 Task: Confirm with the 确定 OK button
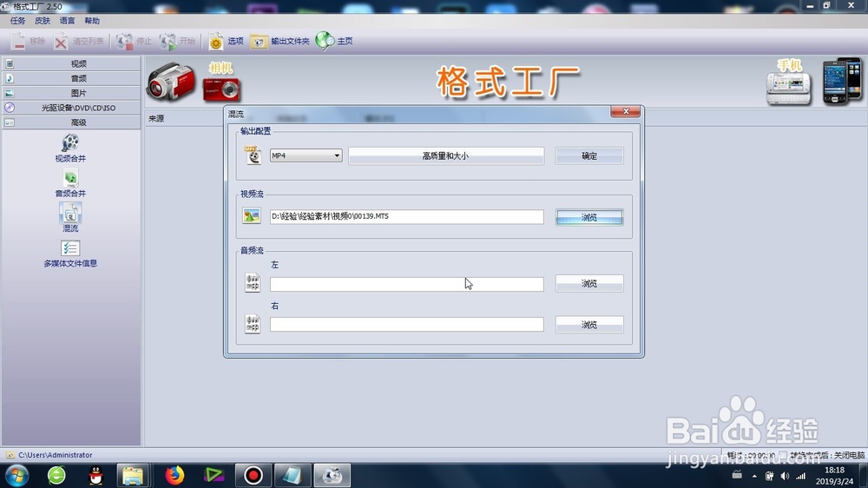[x=589, y=155]
